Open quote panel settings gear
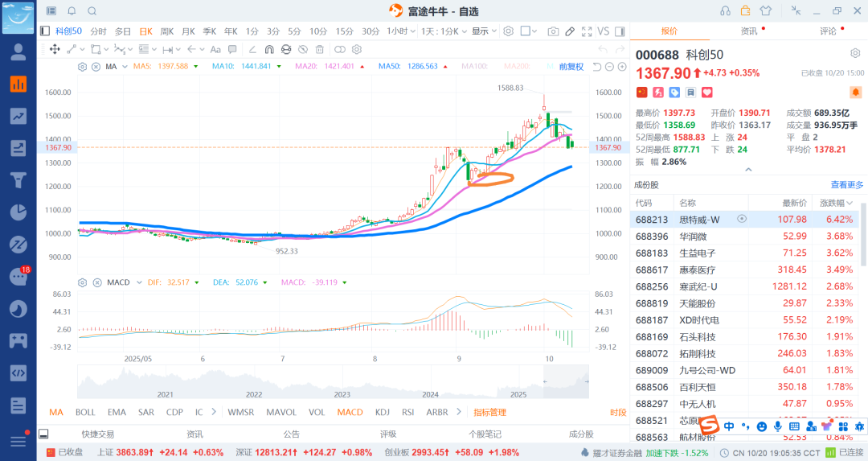Image resolution: width=868 pixels, height=461 pixels. pos(855,54)
